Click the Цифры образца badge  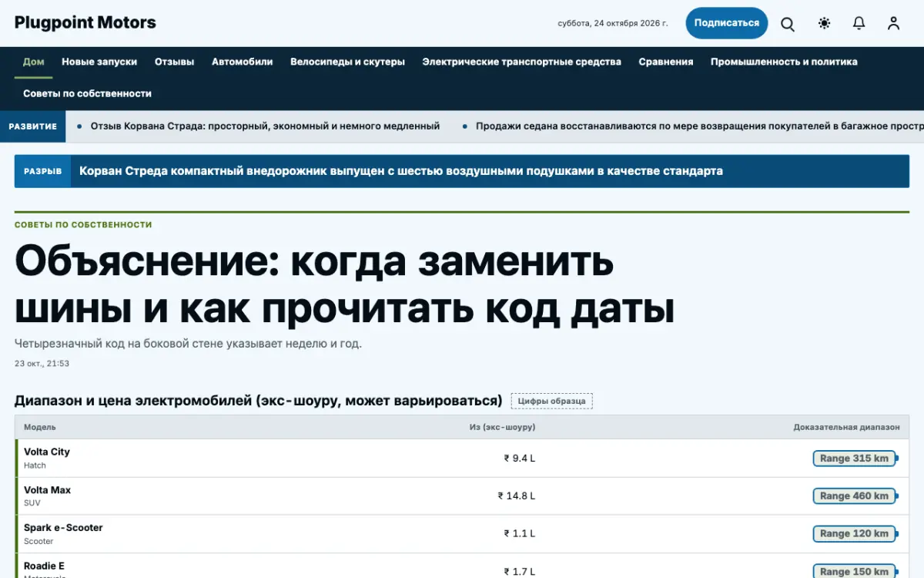pyautogui.click(x=551, y=401)
